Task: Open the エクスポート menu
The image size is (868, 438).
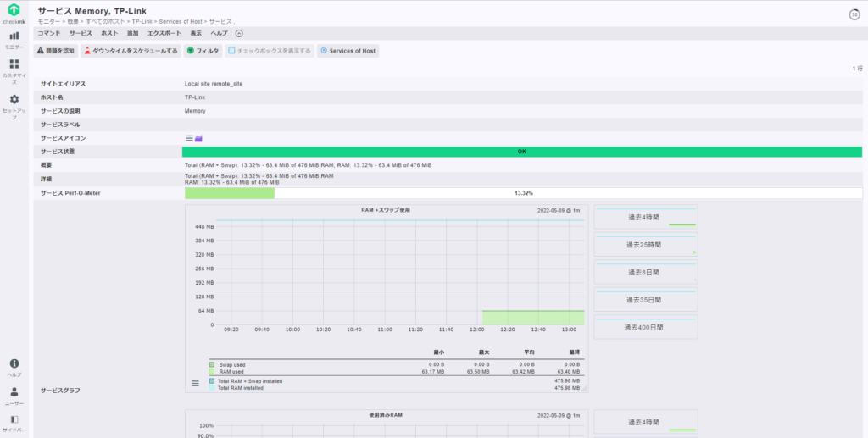Action: [x=164, y=33]
